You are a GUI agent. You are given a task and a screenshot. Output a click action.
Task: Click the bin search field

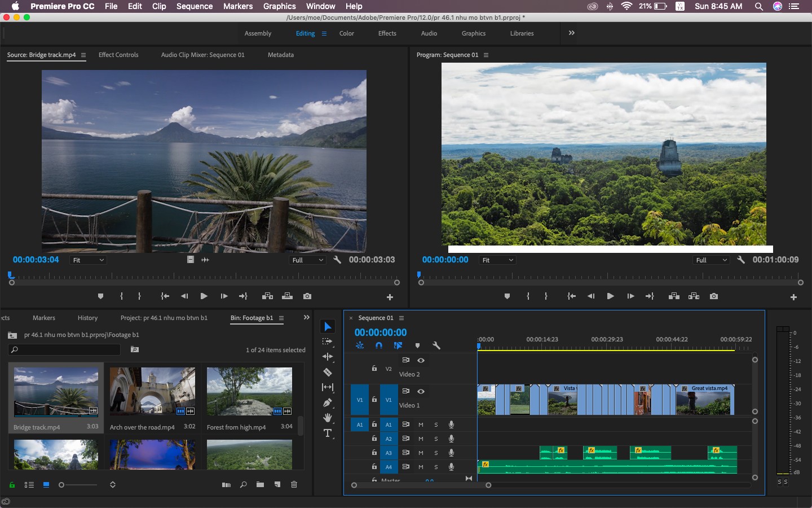(64, 350)
